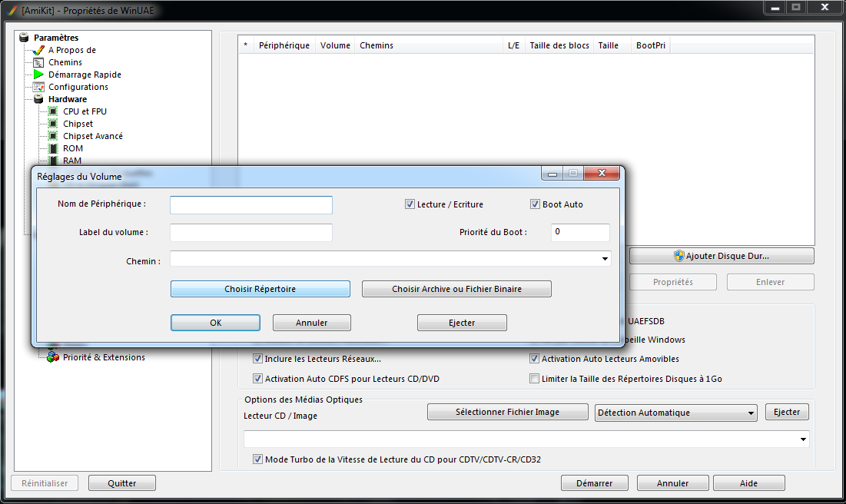846x504 pixels.
Task: Select the RAM tree item
Action: coord(72,161)
